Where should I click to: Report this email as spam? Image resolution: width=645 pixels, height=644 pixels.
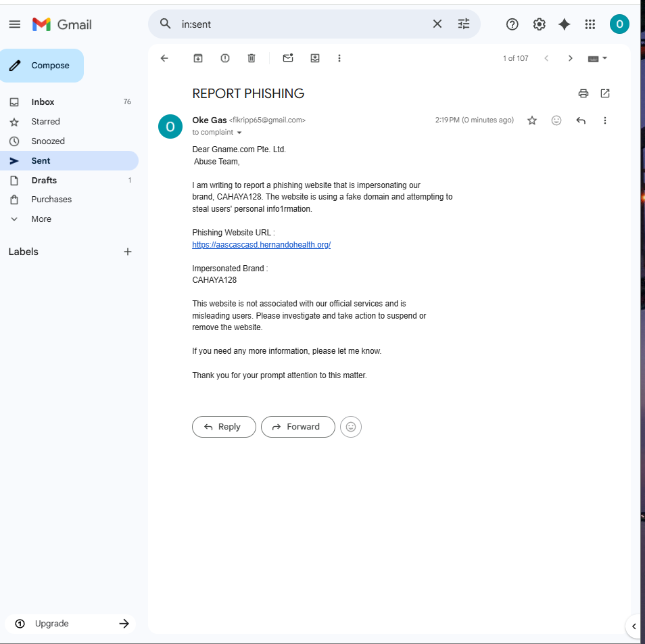tap(225, 58)
